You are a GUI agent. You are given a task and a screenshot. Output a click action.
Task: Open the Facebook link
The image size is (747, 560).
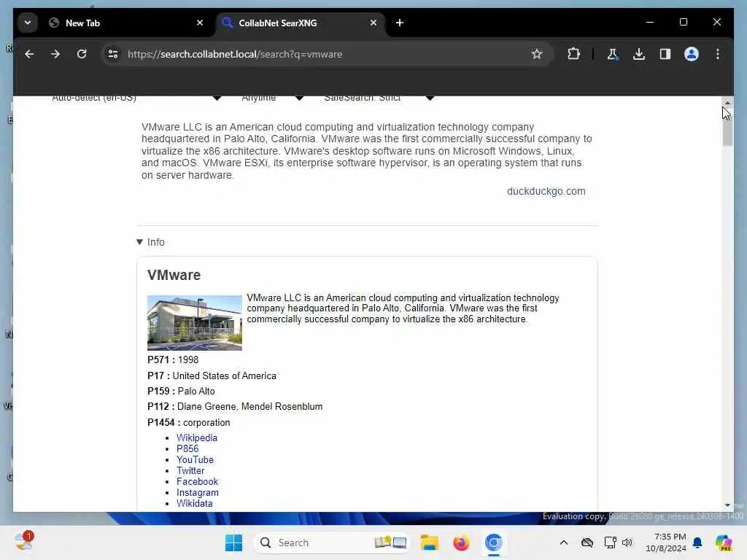pos(197,481)
